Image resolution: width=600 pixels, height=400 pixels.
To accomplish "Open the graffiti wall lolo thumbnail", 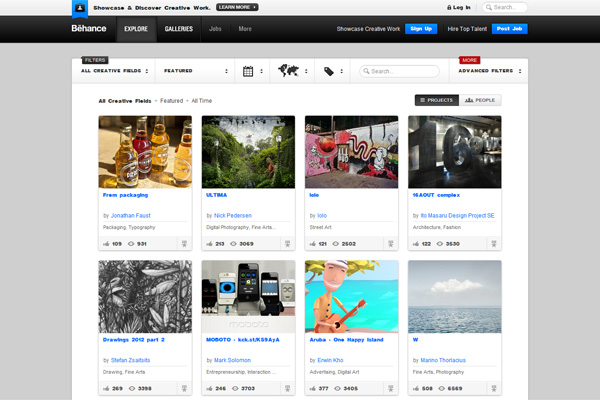I will pos(352,152).
